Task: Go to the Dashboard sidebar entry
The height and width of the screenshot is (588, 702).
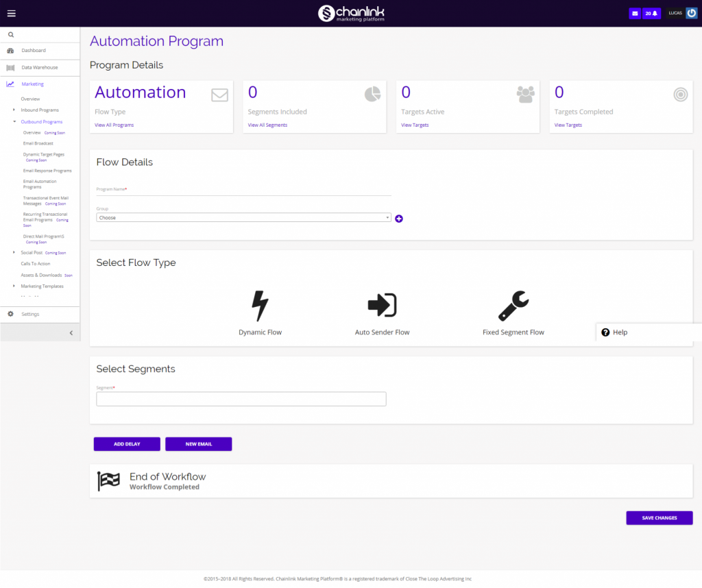Action: pyautogui.click(x=32, y=51)
